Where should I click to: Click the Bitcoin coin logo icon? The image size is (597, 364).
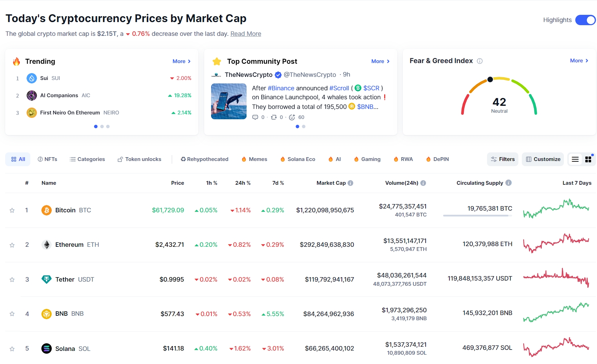click(46, 210)
